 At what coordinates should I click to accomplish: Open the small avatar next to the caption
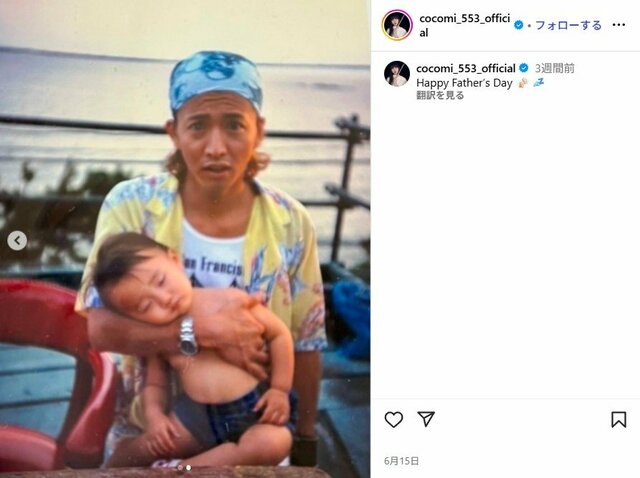coord(397,74)
